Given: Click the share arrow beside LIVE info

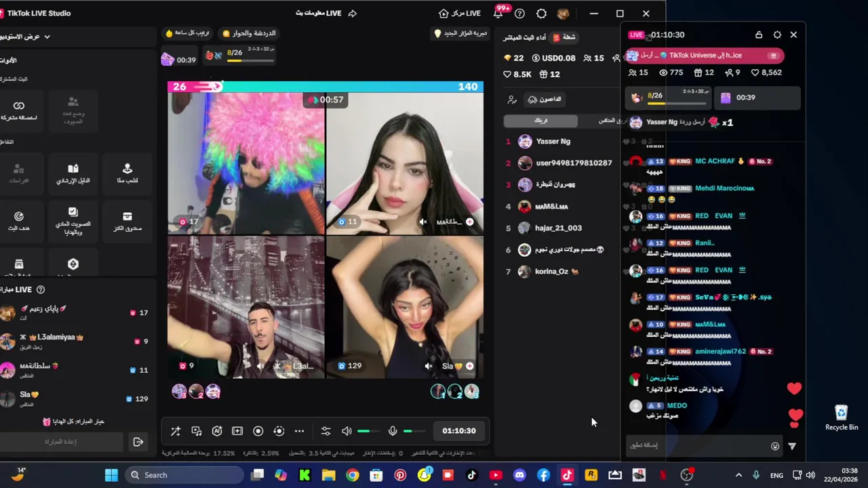Looking at the screenshot, I should tap(353, 14).
